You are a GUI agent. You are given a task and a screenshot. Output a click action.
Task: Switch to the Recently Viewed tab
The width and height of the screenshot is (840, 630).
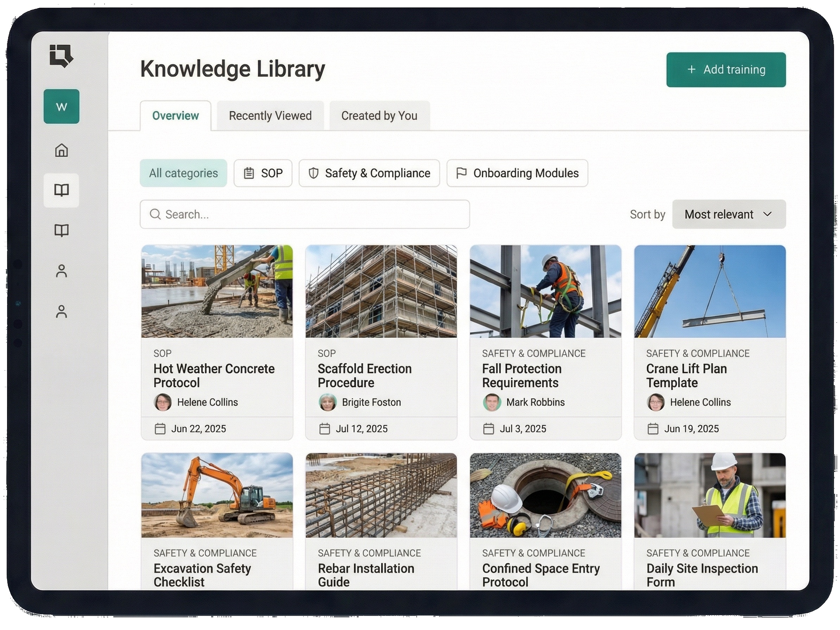point(270,115)
